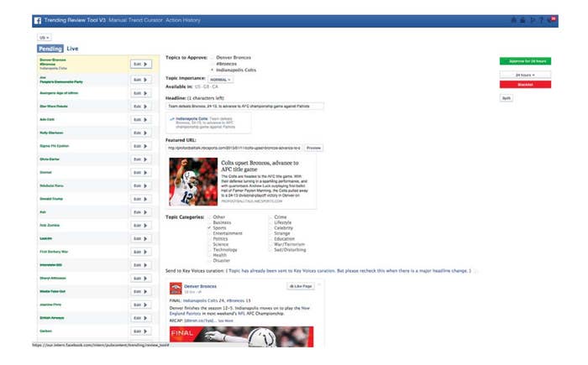Edit the Avengers: Age of Ultron topic
The height and width of the screenshot is (365, 588).
(141, 93)
